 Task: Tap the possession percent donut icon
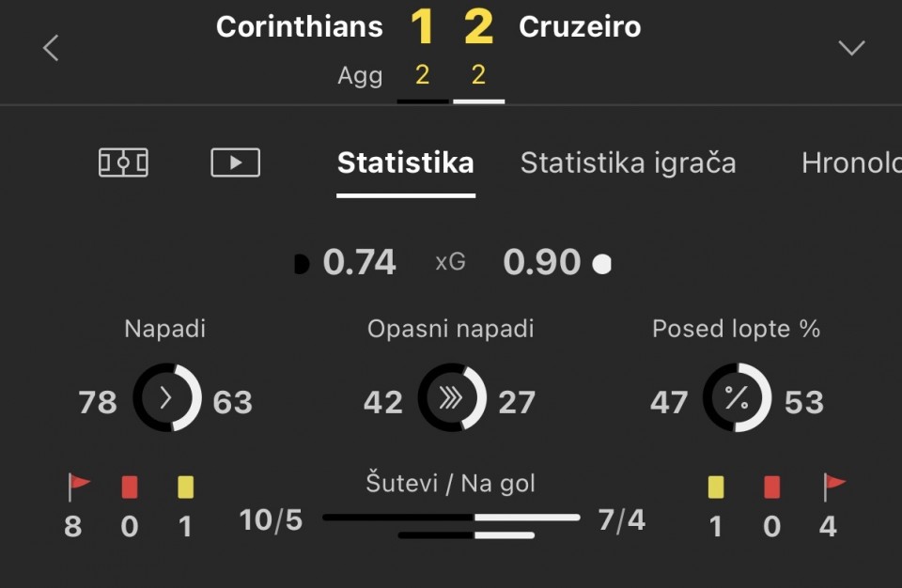[738, 398]
